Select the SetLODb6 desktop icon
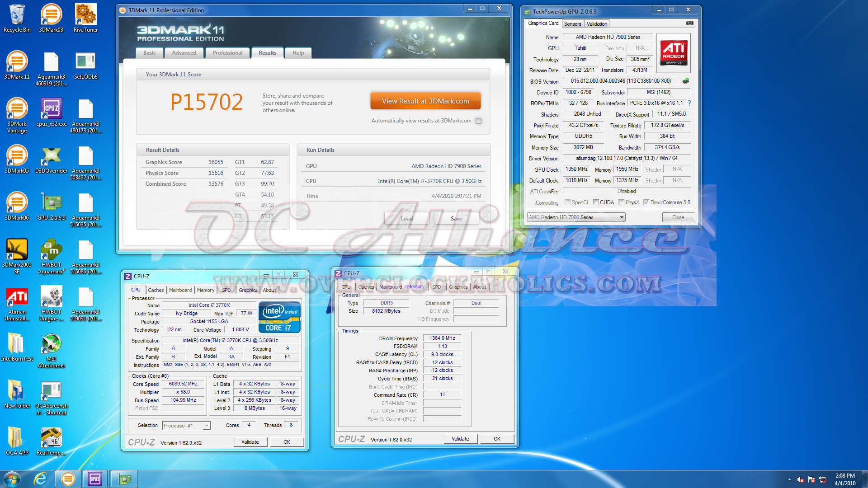This screenshot has height=488, width=868. coord(85,66)
